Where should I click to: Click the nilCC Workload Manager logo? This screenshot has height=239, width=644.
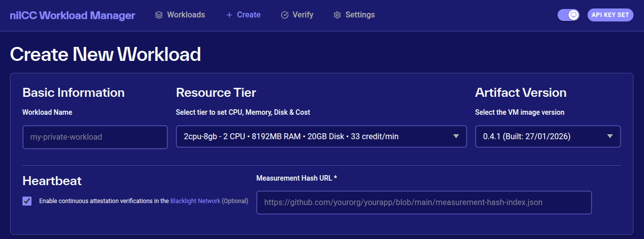point(72,15)
